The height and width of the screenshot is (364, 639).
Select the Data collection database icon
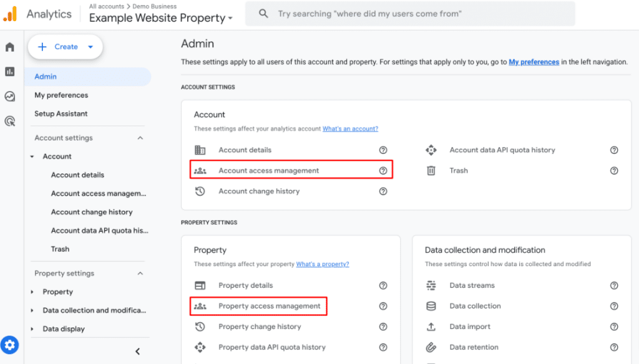tap(431, 306)
